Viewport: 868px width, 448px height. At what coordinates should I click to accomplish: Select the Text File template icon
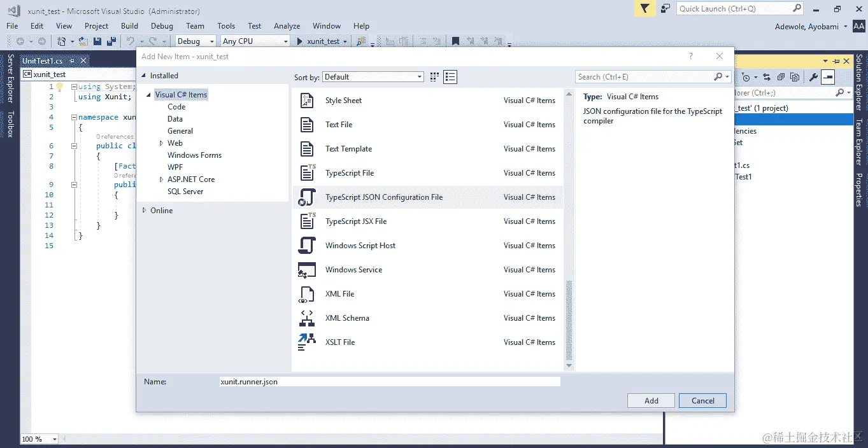pyautogui.click(x=307, y=125)
